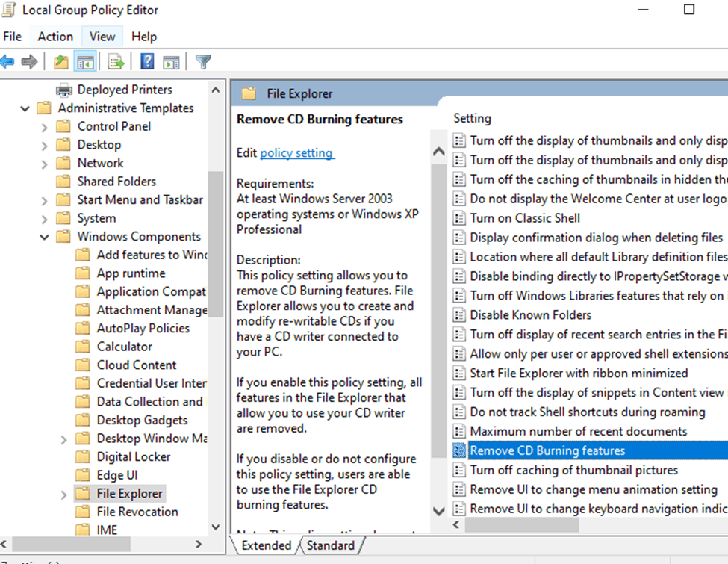
Task: Expand the Start Menu and Taskbar node
Action: (x=44, y=201)
